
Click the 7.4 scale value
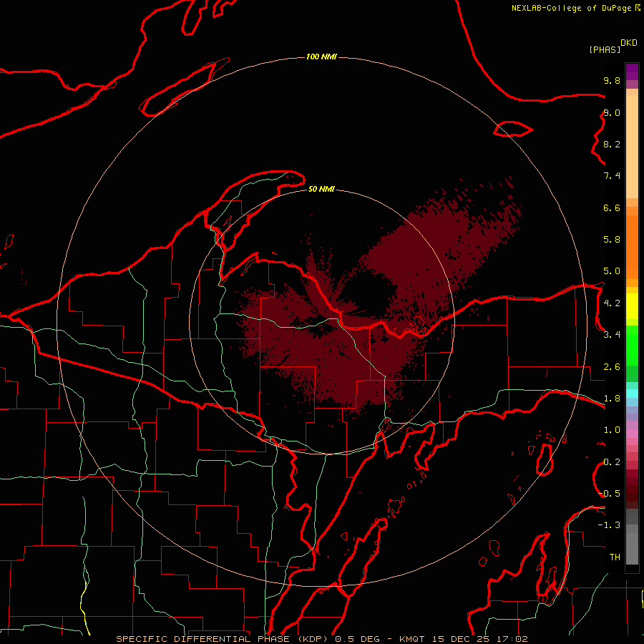click(612, 176)
